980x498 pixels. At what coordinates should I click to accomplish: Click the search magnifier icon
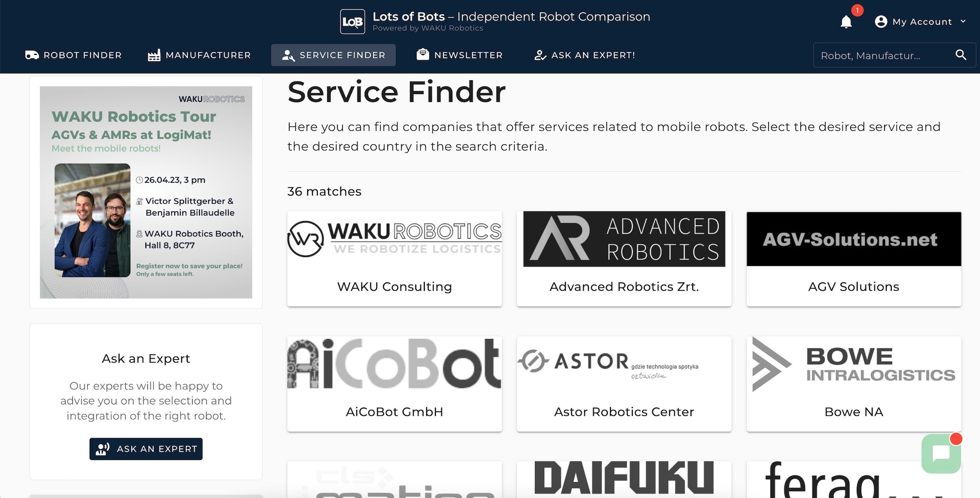coord(961,55)
